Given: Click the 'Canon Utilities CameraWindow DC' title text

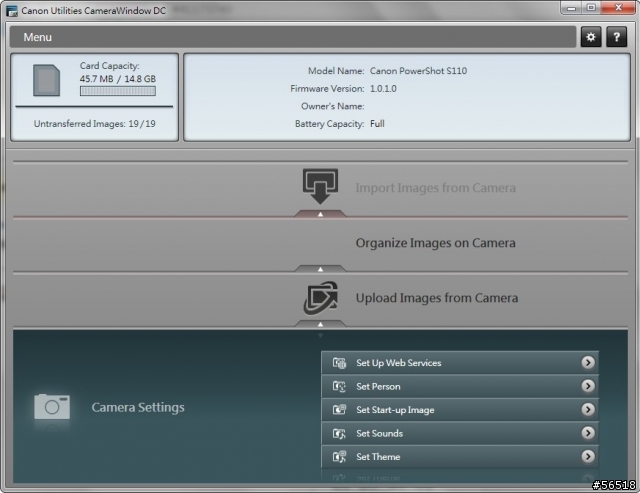Looking at the screenshot, I should pyautogui.click(x=93, y=11).
